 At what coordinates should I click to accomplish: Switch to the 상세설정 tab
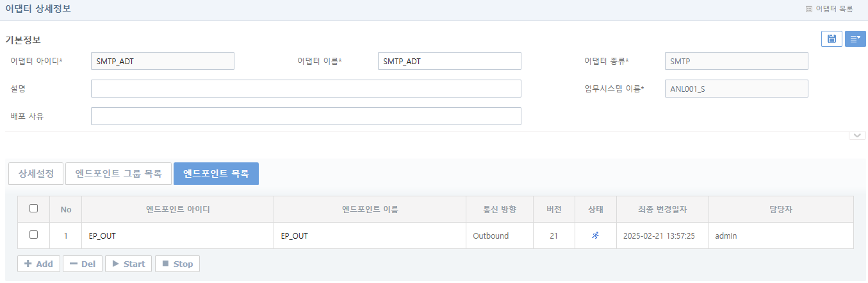click(36, 173)
